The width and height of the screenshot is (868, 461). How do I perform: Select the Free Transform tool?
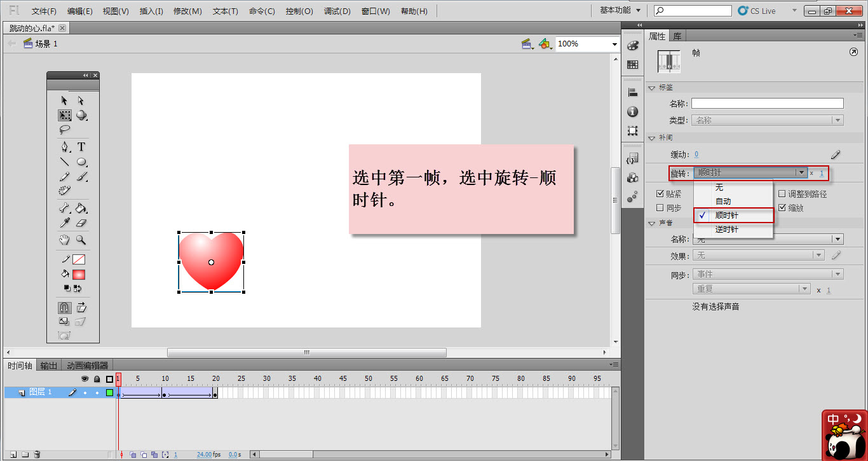pos(65,115)
